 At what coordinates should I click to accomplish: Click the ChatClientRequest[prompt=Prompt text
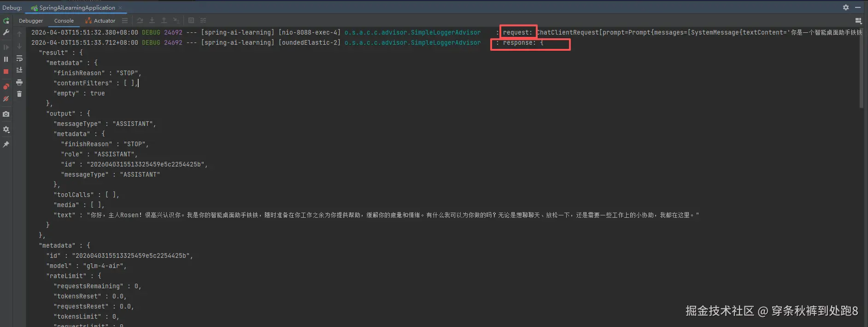[x=593, y=32]
